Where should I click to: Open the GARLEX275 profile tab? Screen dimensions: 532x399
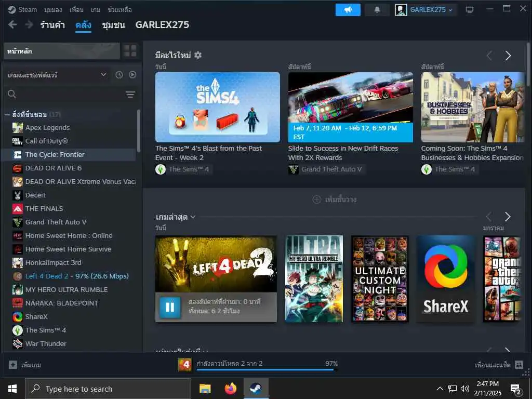pyautogui.click(x=162, y=25)
